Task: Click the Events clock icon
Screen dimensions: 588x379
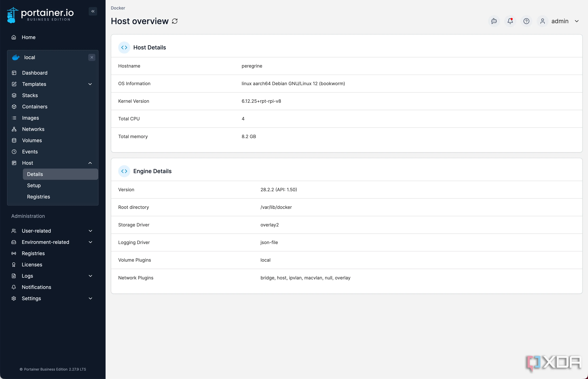Action: pos(14,152)
